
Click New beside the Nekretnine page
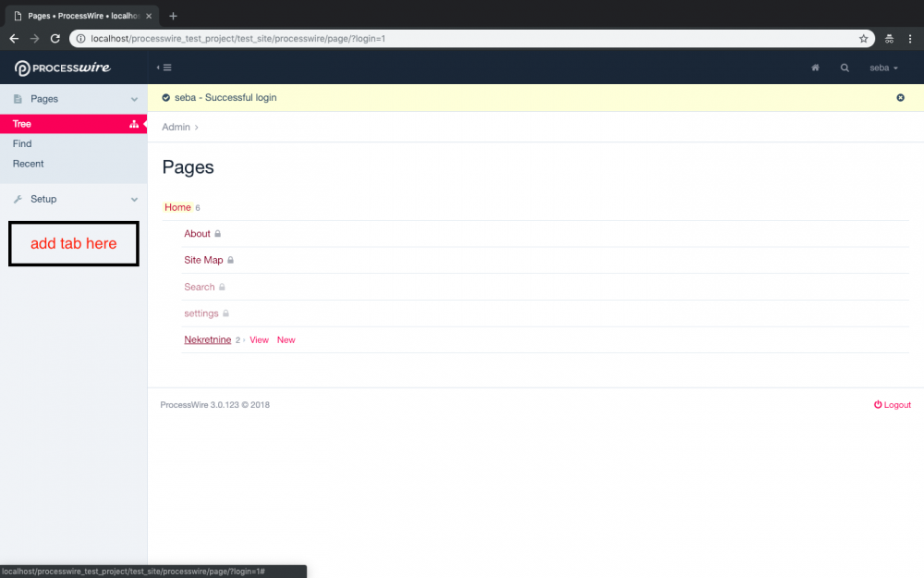pos(286,339)
